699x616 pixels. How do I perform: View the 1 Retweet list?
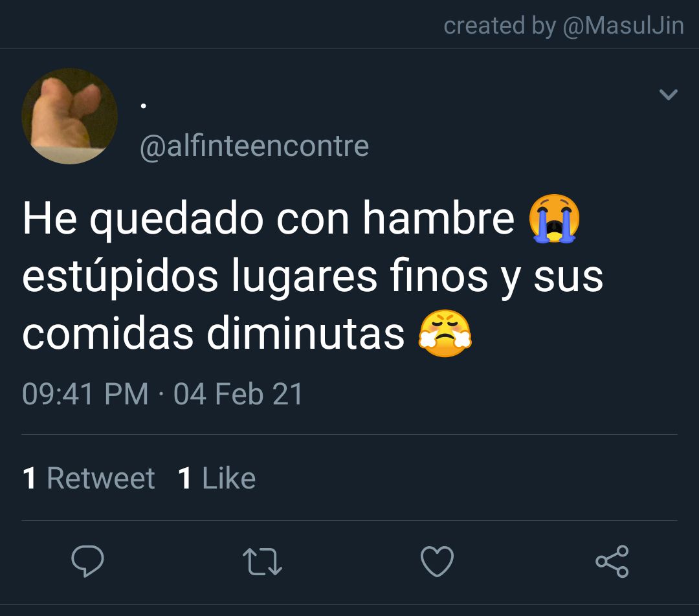[89, 478]
